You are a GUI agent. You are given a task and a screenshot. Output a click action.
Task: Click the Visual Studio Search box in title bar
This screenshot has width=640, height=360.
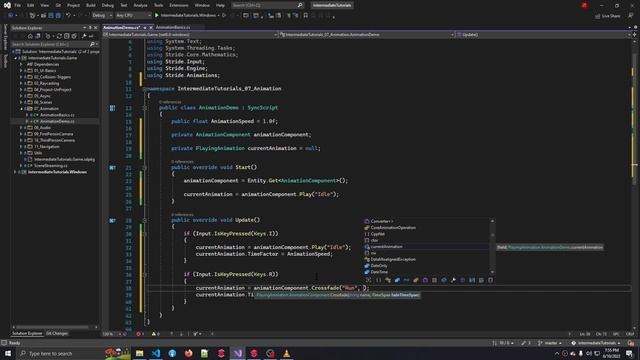[267, 5]
